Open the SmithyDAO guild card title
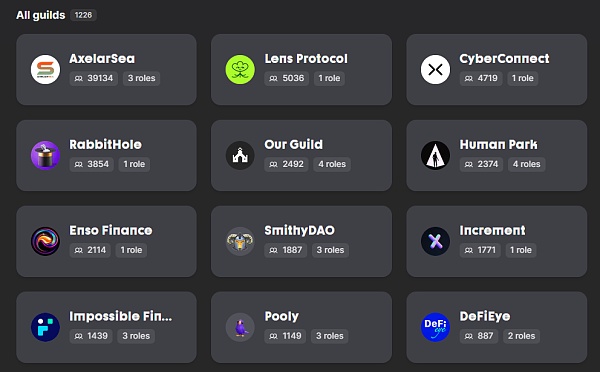Screen dimensions: 600x372 [300, 230]
